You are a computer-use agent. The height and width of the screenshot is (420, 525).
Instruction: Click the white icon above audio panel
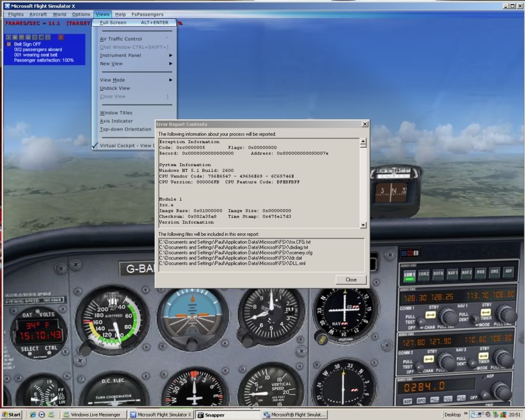pyautogui.click(x=416, y=253)
